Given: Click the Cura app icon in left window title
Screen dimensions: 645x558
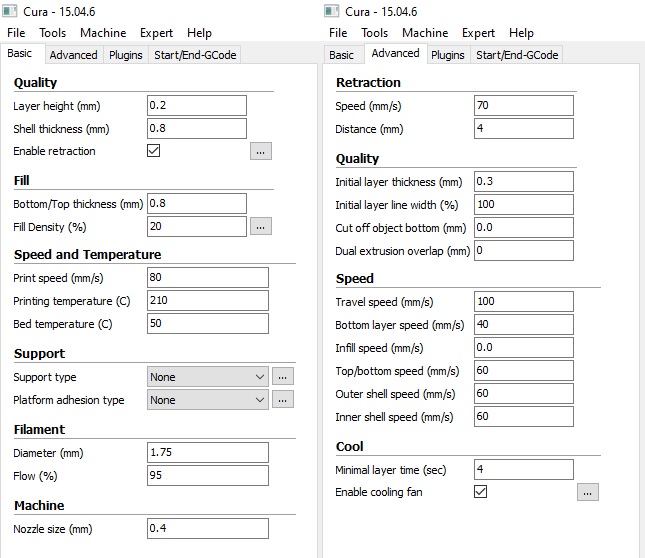Looking at the screenshot, I should 10,11.
